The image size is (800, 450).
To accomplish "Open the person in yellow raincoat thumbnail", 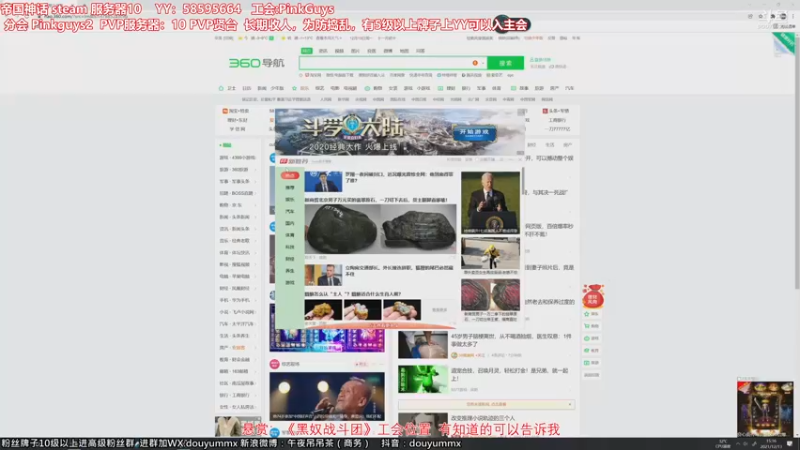I will [490, 253].
